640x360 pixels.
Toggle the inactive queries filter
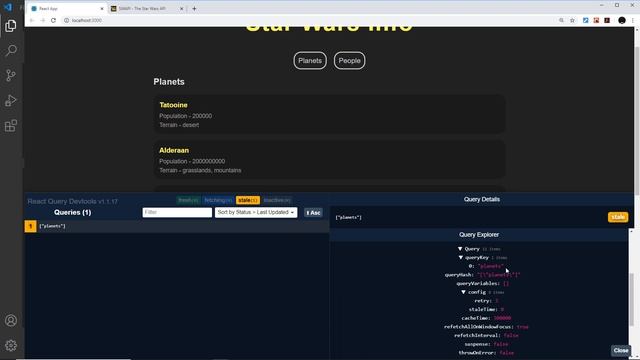[277, 200]
